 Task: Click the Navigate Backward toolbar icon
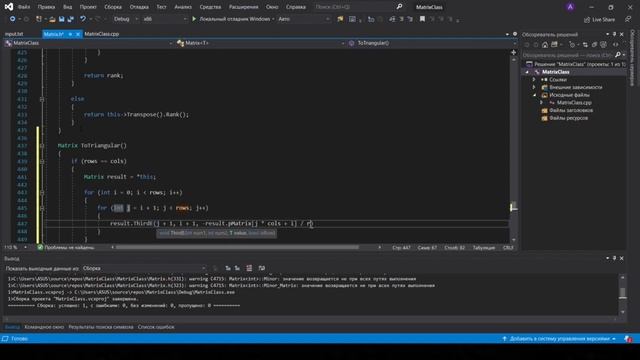coord(13,19)
